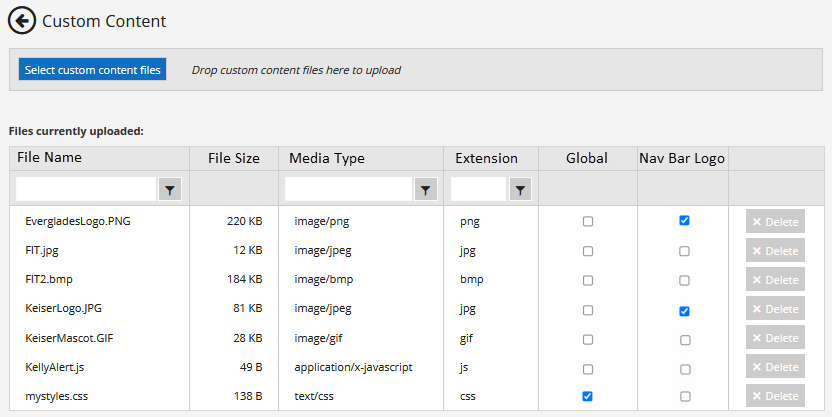Remove the KellyAlert.js file
The image size is (832, 417).
(x=775, y=367)
